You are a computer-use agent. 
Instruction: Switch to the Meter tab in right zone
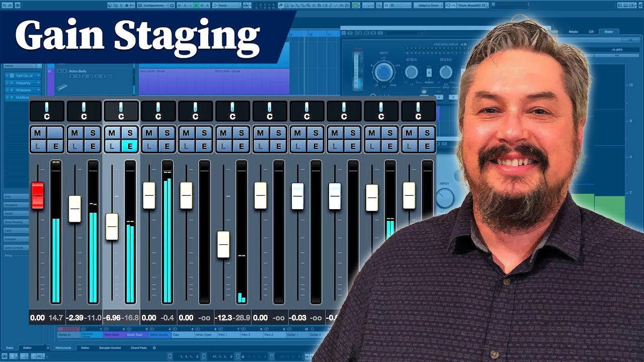click(609, 32)
